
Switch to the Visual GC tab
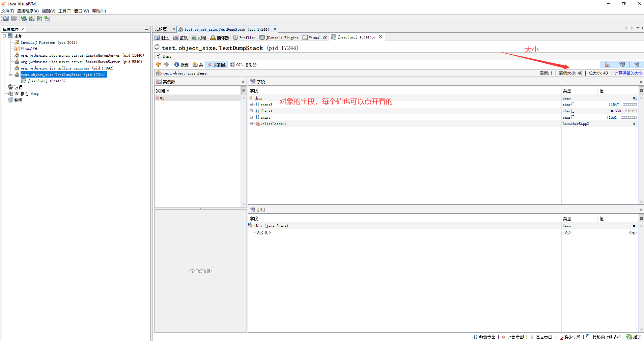click(x=315, y=38)
